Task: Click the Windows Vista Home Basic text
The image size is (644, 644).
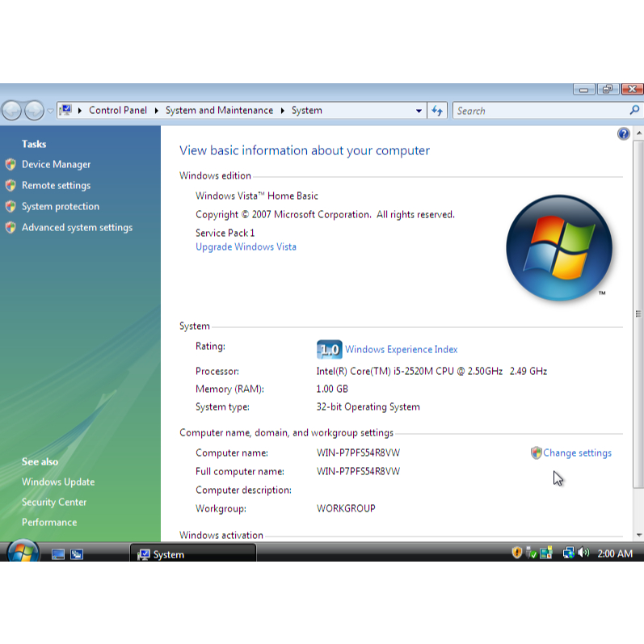Action: [257, 196]
